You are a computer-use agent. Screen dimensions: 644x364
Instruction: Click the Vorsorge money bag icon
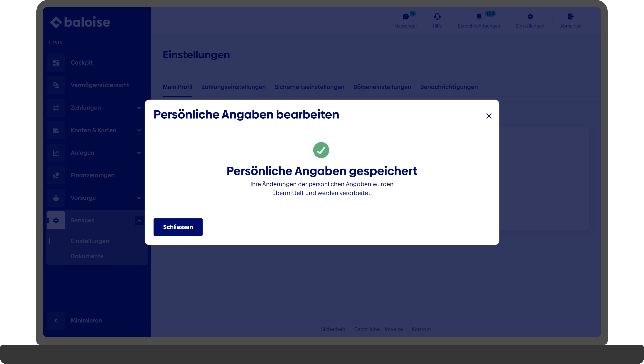[56, 198]
